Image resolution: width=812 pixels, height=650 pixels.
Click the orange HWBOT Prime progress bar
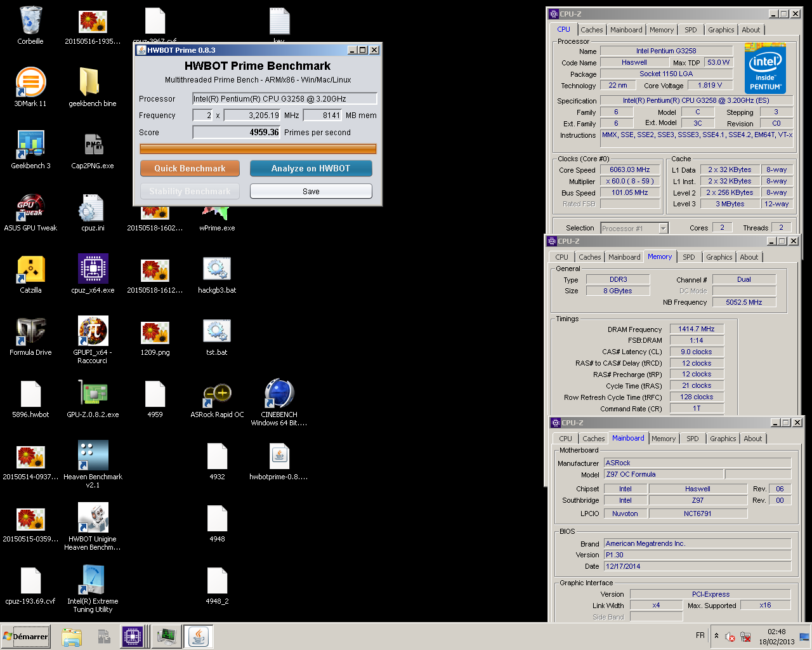[x=258, y=149]
